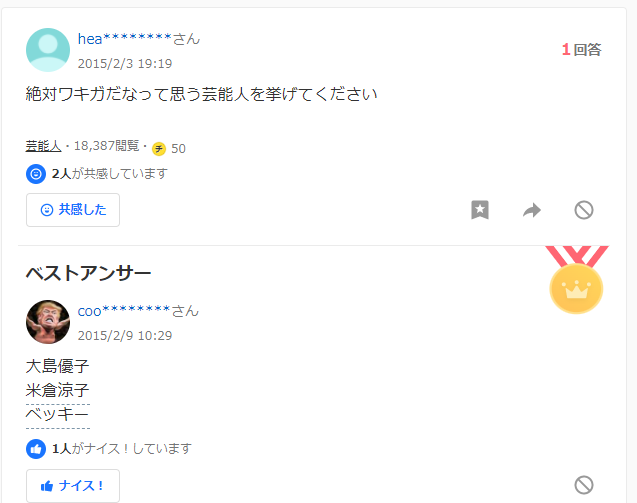Image resolution: width=637 pixels, height=503 pixels.
Task: Click the yellow chie coin icon
Action: (159, 149)
